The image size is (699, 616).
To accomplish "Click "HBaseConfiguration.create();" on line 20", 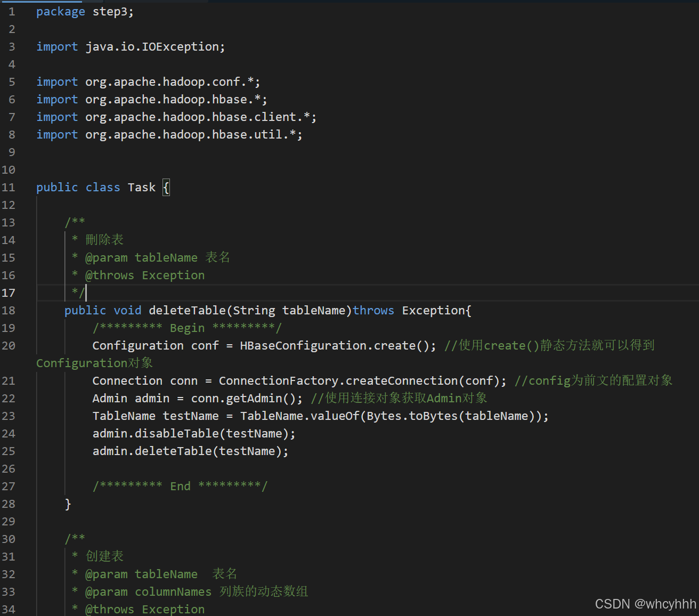I will 338,346.
